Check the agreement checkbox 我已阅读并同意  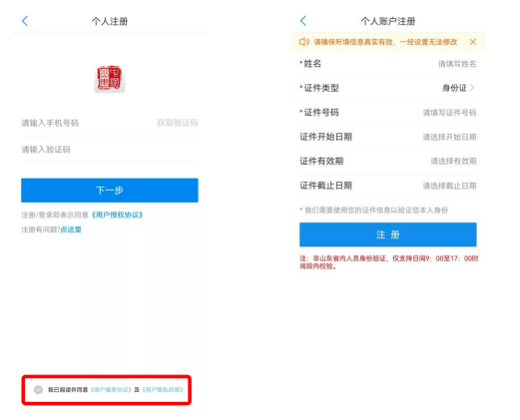[38, 390]
